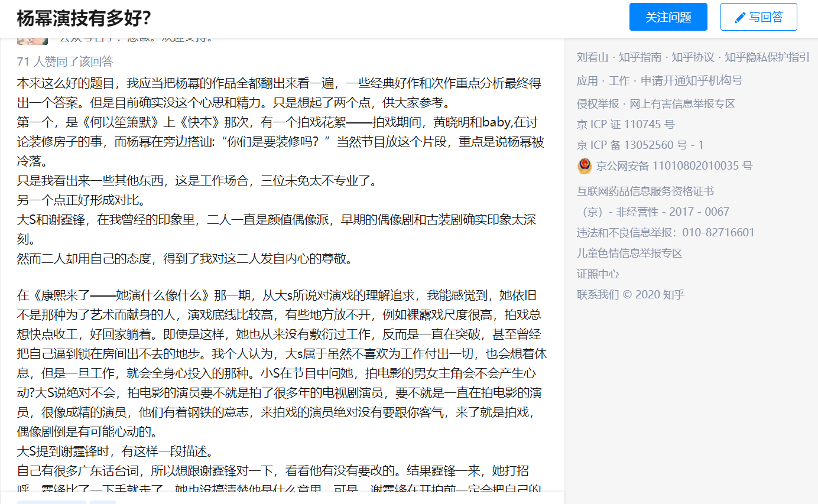This screenshot has width=818, height=504.
Task: Click the line 另一个点正好形成对比。
Action: point(81,200)
